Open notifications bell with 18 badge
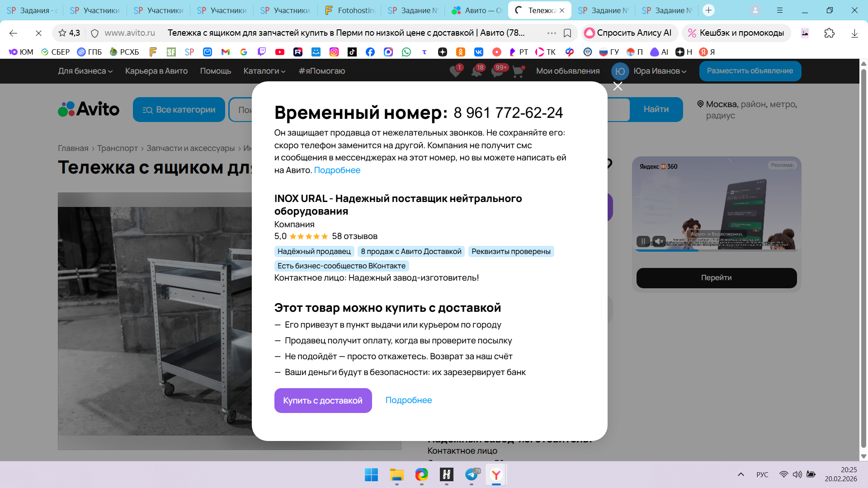Image resolution: width=868 pixels, height=488 pixels. (x=476, y=71)
